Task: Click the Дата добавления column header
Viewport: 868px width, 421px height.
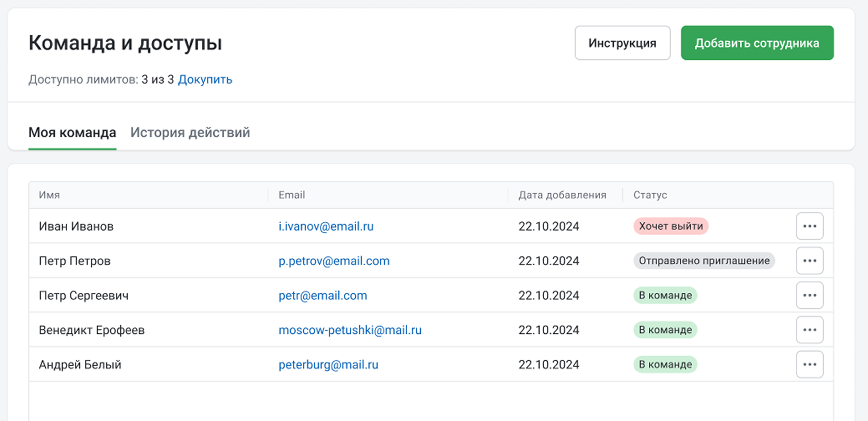Action: [562, 195]
